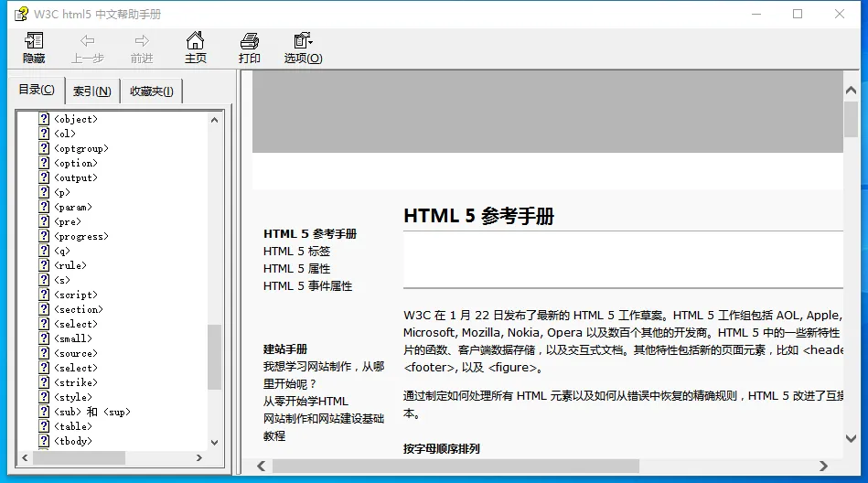The width and height of the screenshot is (868, 483).
Task: Click the contents tree vertical scrollbar thumb
Action: point(214,357)
